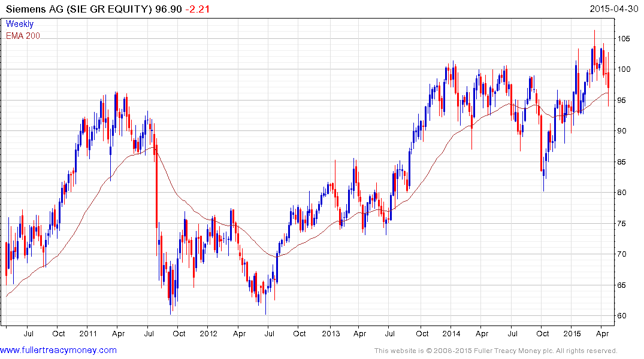Click the 'Weekly' timeframe label

(x=20, y=24)
